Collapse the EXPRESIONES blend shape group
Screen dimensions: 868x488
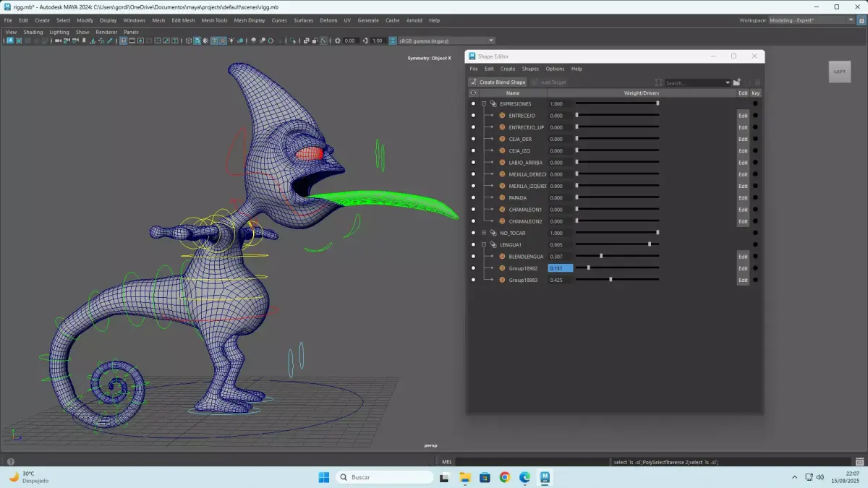[x=484, y=103]
